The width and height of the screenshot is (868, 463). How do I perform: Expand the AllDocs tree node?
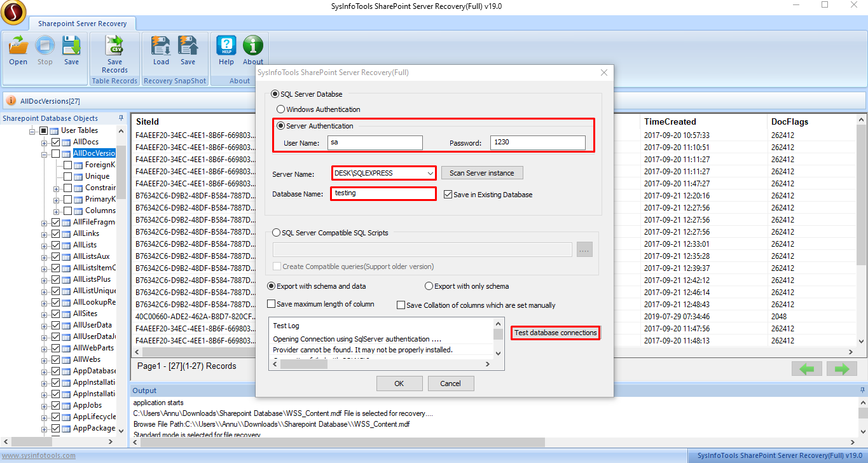[x=45, y=142]
